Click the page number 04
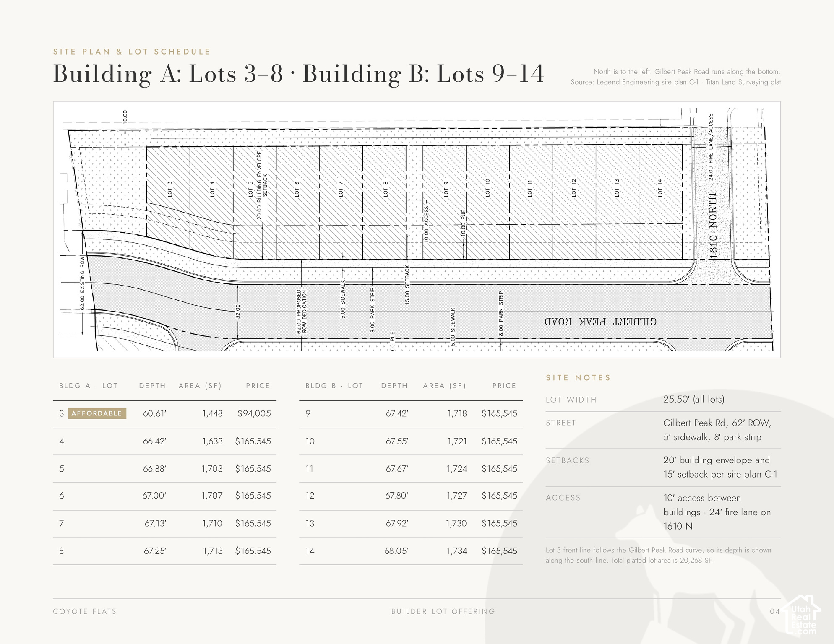 [x=775, y=611]
